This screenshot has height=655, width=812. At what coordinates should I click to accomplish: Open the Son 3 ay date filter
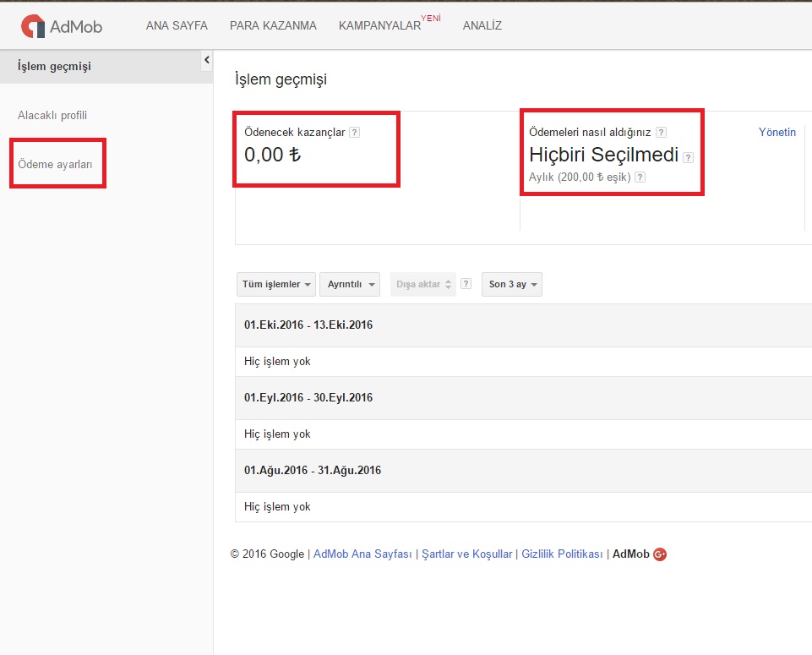(511, 284)
